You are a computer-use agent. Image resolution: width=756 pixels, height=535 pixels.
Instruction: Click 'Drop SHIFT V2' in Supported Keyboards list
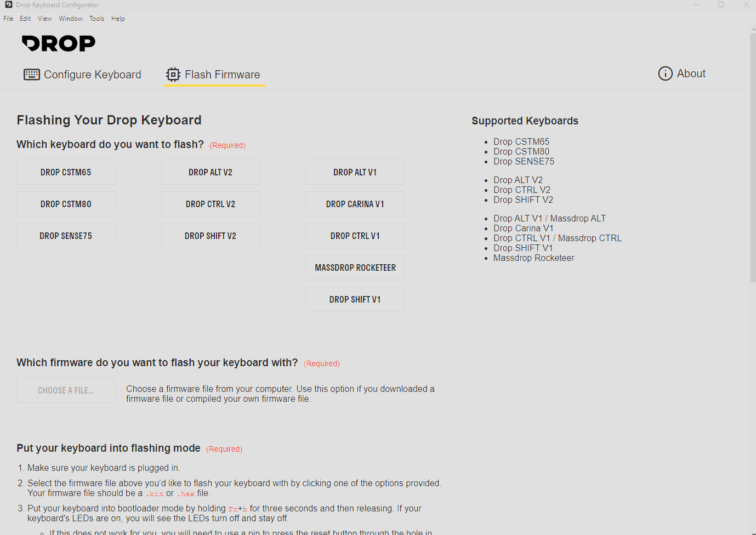pyautogui.click(x=523, y=200)
